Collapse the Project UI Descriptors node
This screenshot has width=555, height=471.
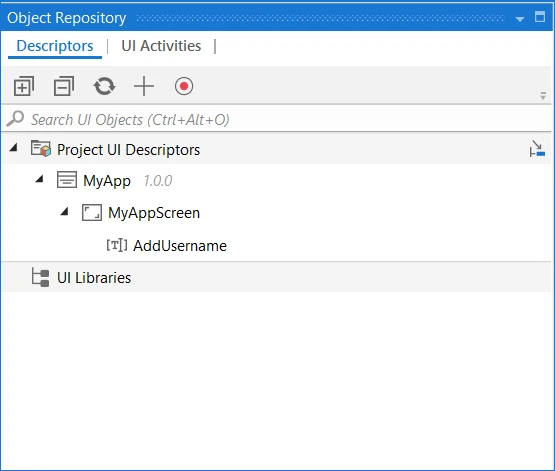pos(14,147)
